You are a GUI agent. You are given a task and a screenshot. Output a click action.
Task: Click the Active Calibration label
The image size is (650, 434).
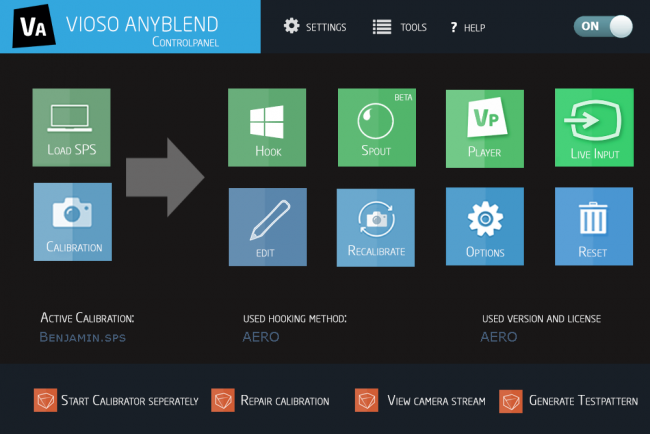coord(87,318)
